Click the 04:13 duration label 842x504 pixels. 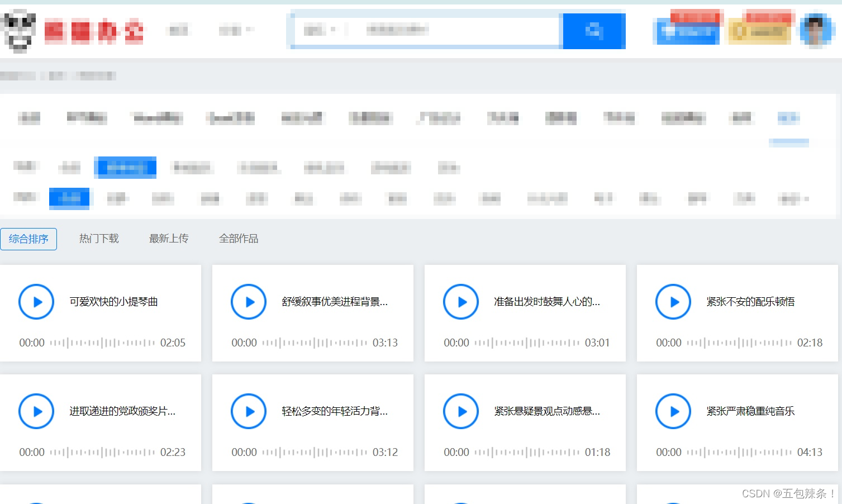click(x=810, y=452)
